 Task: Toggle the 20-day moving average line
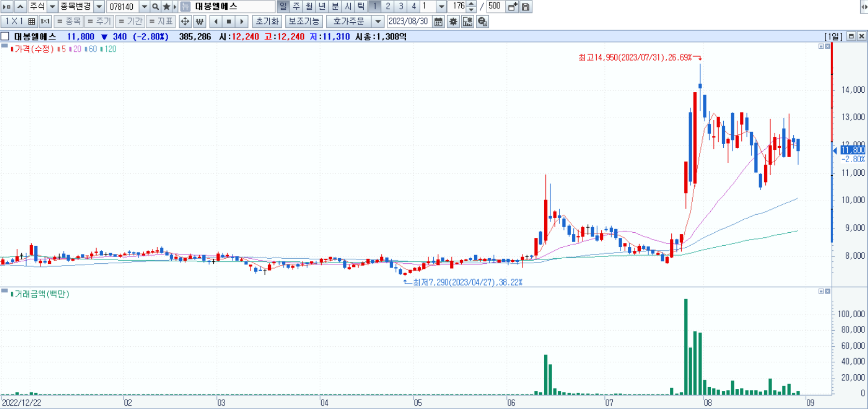[75, 49]
